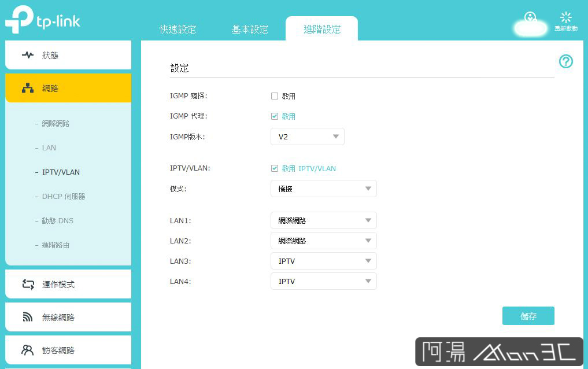588x369 pixels.
Task: Click the tp-link logo
Action: click(x=43, y=20)
